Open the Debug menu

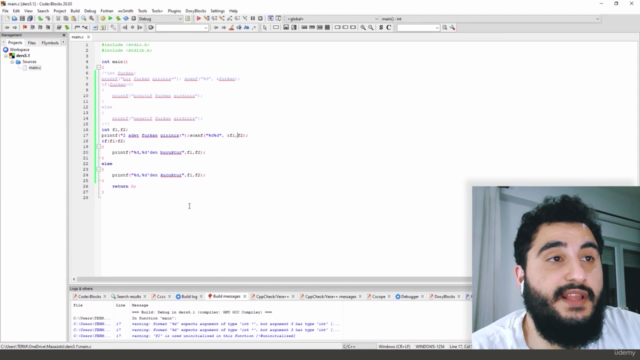coord(90,11)
